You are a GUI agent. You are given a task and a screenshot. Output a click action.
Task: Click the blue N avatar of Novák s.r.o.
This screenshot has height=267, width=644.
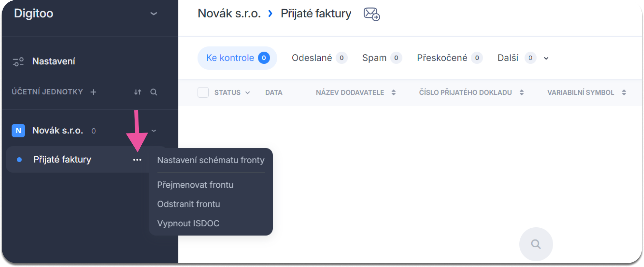[18, 131]
